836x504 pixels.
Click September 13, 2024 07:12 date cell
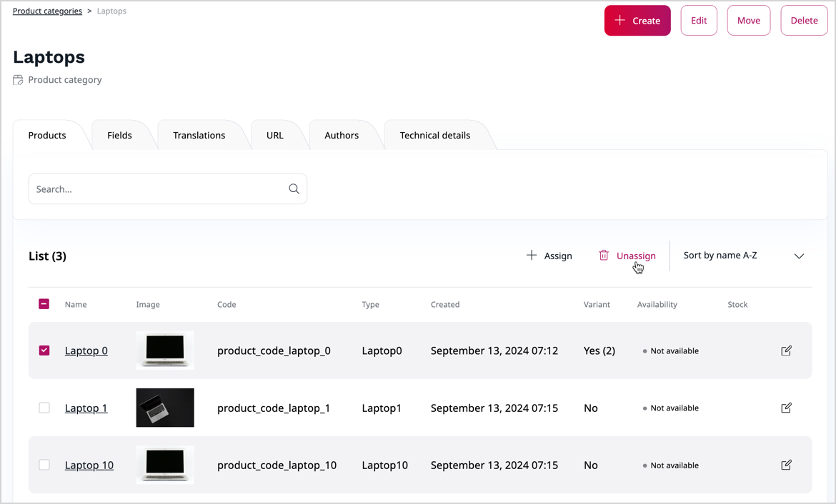[494, 351]
